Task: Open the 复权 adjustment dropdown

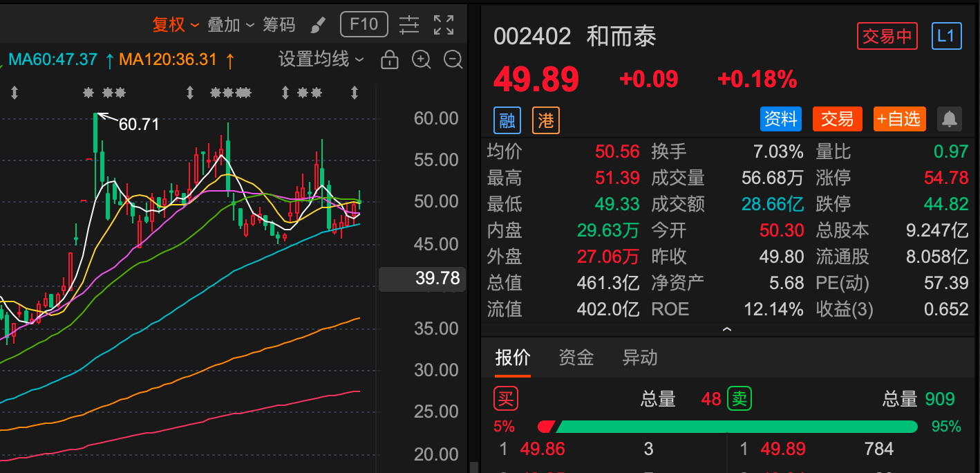Action: coord(176,25)
